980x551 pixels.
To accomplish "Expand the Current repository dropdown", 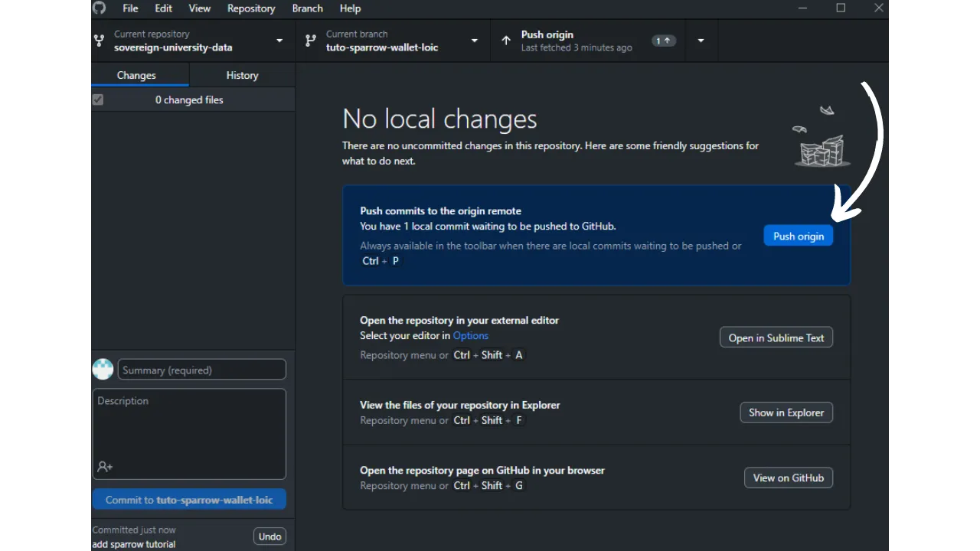I will point(279,41).
